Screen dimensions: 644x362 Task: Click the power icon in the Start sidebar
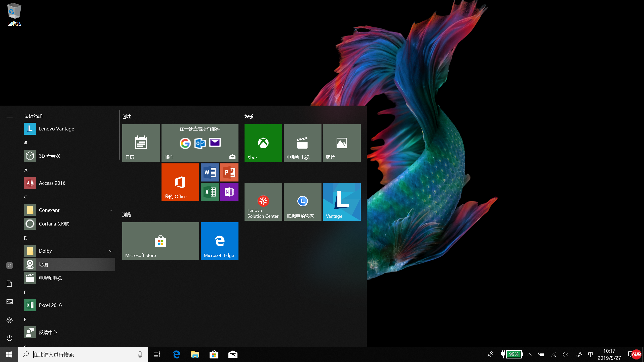[10, 338]
